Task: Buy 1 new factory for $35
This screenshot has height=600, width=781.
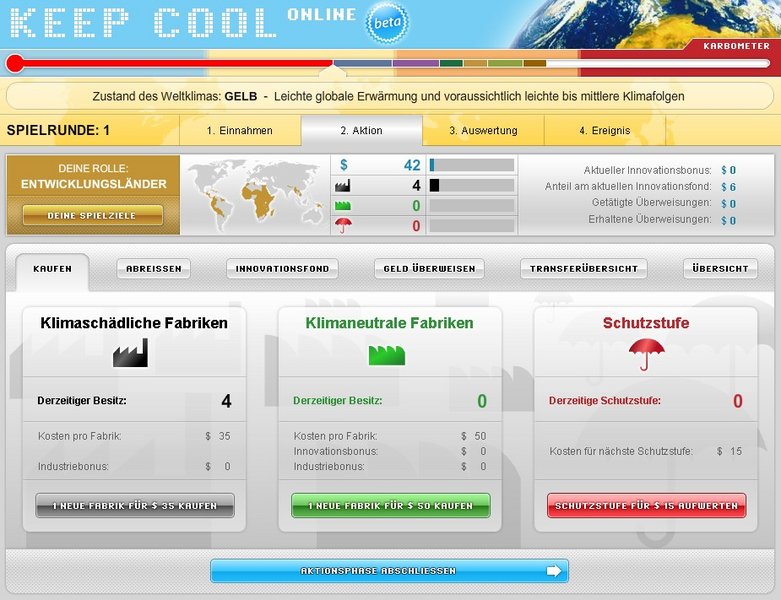Action: coord(135,505)
